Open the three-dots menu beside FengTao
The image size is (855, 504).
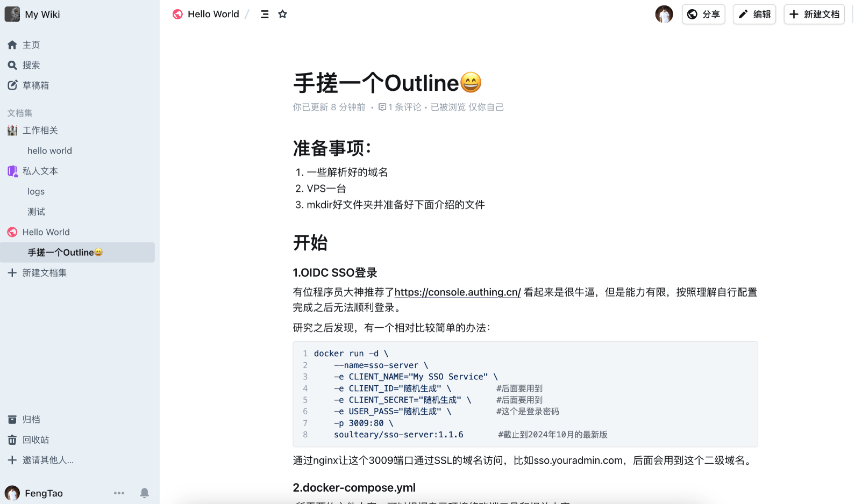pyautogui.click(x=119, y=493)
